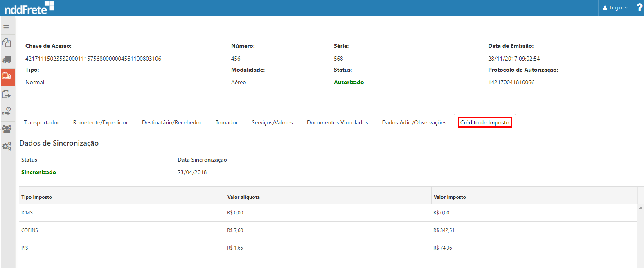This screenshot has width=644, height=268.
Task: Open the Serviços/Valores tab
Action: [272, 122]
